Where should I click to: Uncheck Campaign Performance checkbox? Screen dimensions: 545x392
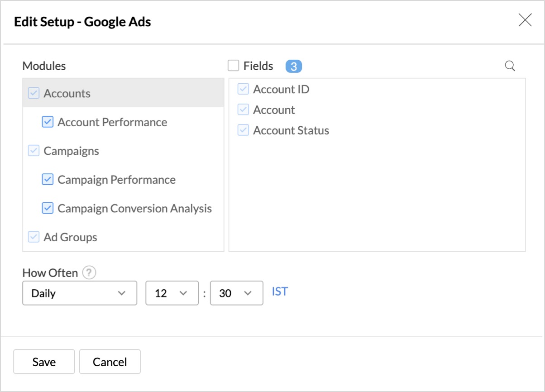(x=48, y=180)
